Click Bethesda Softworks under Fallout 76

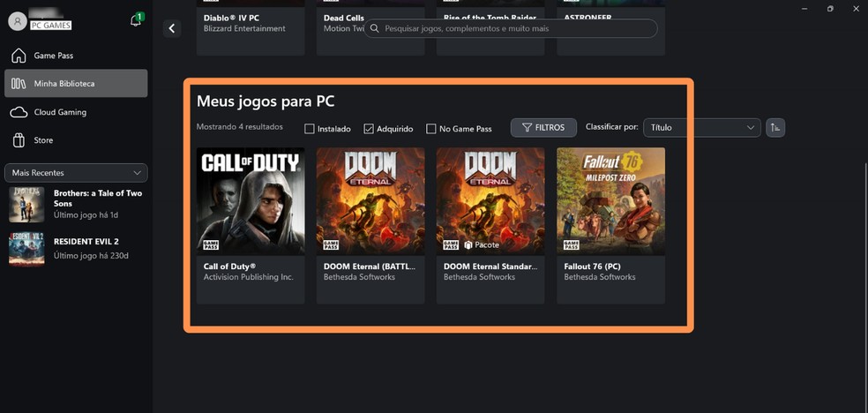600,277
